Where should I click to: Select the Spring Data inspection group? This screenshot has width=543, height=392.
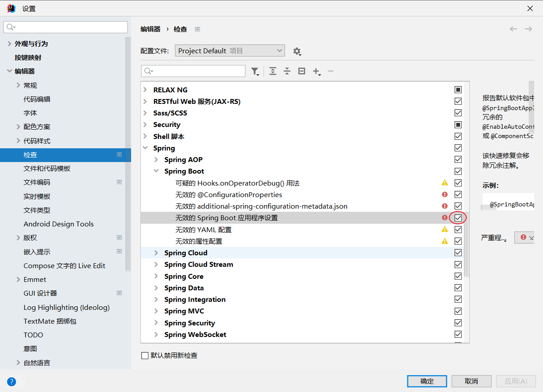click(303, 288)
